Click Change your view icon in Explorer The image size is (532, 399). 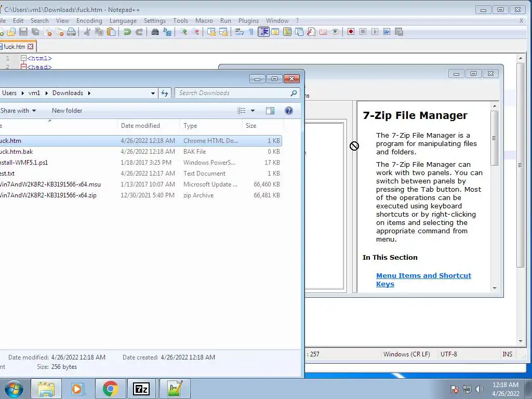point(241,111)
